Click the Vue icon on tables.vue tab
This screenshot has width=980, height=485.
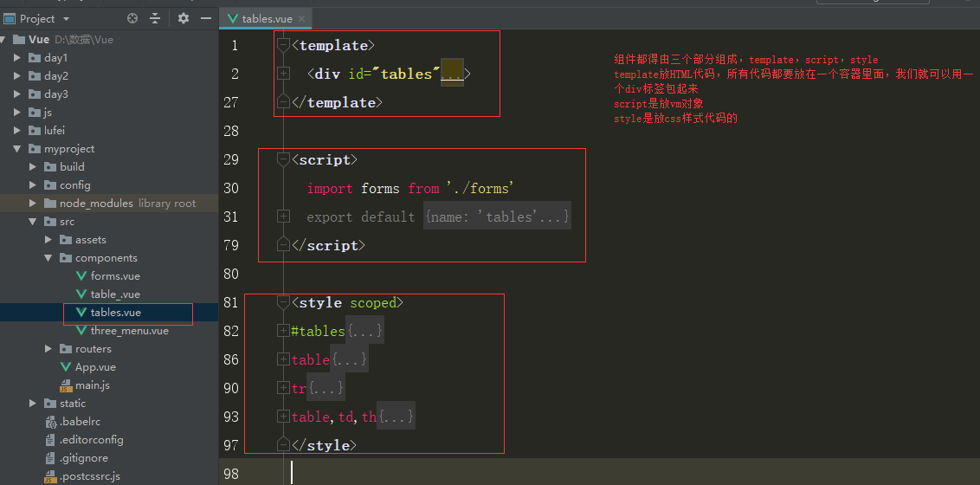(x=233, y=19)
